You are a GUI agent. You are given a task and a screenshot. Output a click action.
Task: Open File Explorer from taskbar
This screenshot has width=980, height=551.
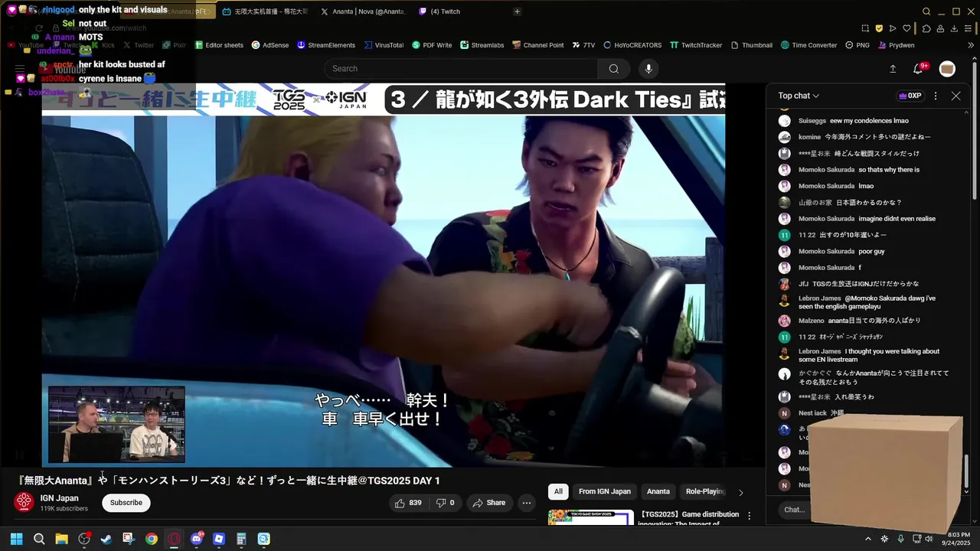coord(61,539)
